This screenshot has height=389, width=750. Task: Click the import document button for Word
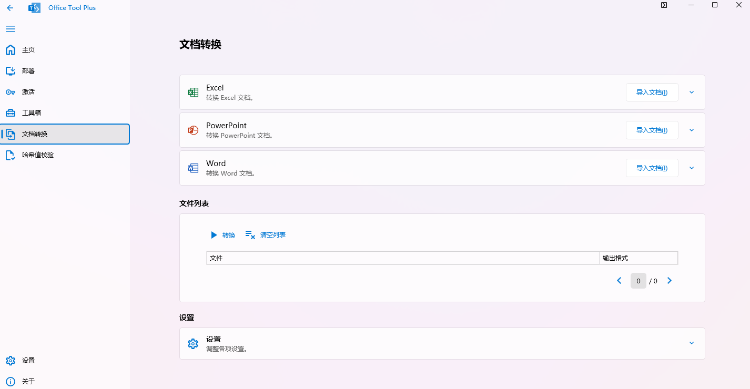click(x=652, y=168)
